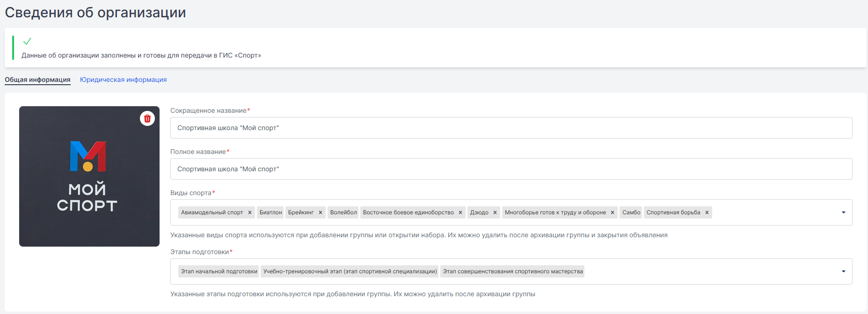868x314 pixels.
Task: Click the Самбо sport tag
Action: (x=631, y=212)
